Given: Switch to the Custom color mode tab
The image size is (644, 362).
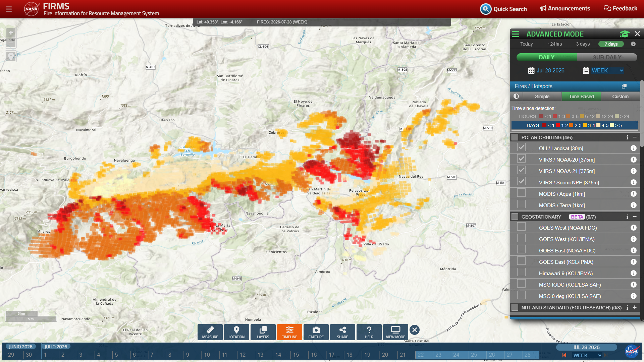Looking at the screenshot, I should pyautogui.click(x=620, y=97).
